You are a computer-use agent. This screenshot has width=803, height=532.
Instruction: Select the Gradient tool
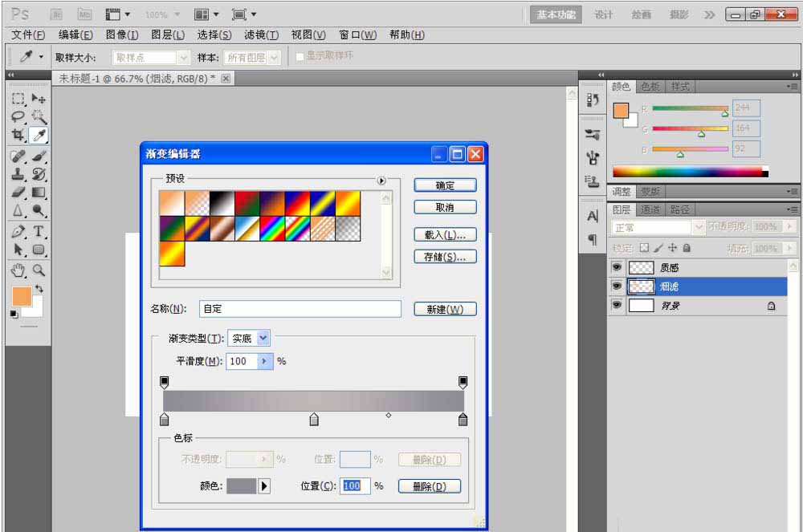[x=39, y=193]
